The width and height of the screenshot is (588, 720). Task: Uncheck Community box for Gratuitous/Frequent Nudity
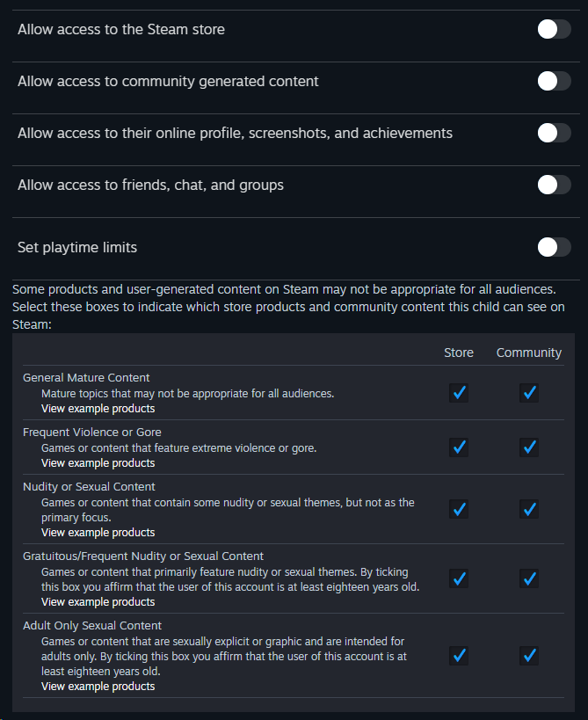coord(528,578)
